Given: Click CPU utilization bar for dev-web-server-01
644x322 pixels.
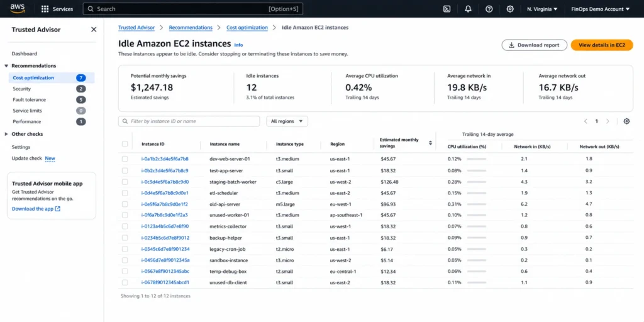Looking at the screenshot, I should [x=477, y=158].
